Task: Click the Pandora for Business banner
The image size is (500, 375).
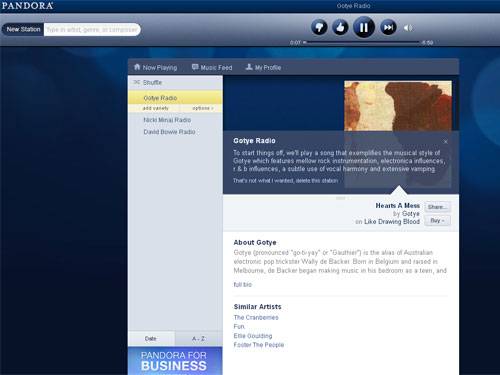Action: click(x=175, y=361)
